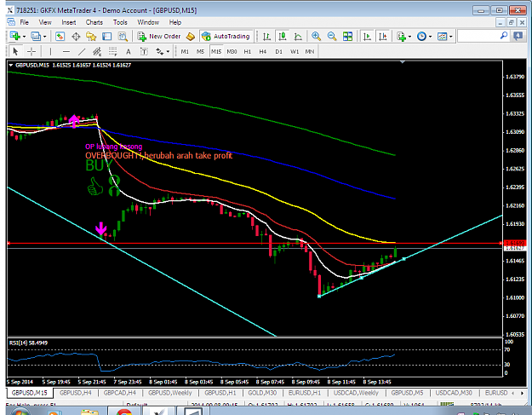Click inside the toolbar search field
The width and height of the screenshot is (532, 415).
(478, 36)
